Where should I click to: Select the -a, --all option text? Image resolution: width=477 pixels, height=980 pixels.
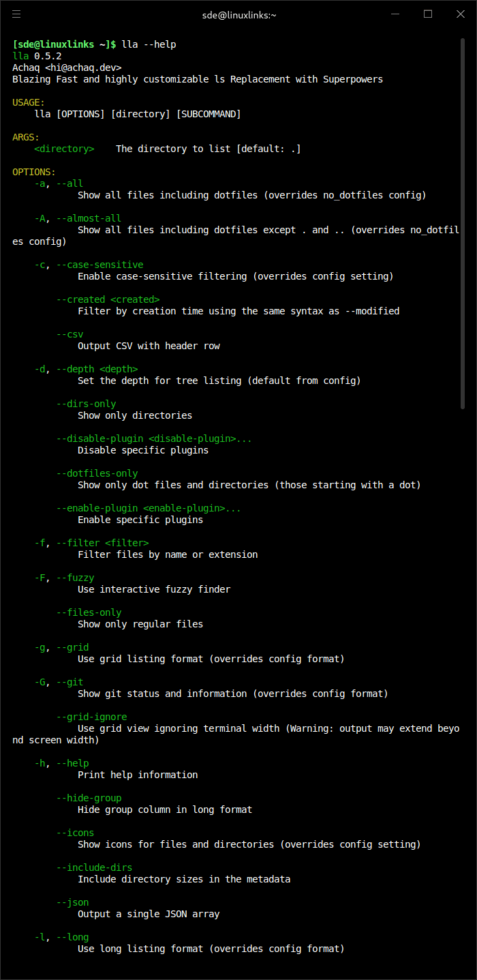pyautogui.click(x=57, y=183)
